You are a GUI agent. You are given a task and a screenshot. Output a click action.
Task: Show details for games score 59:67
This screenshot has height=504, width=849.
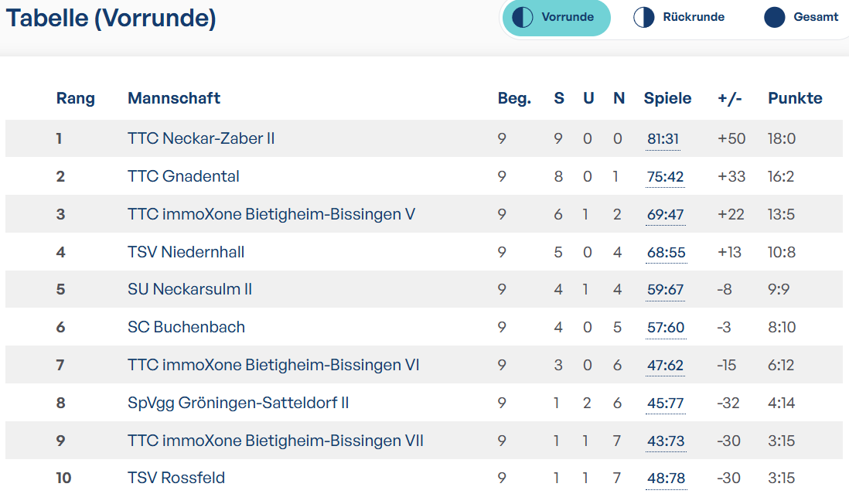[x=665, y=290]
